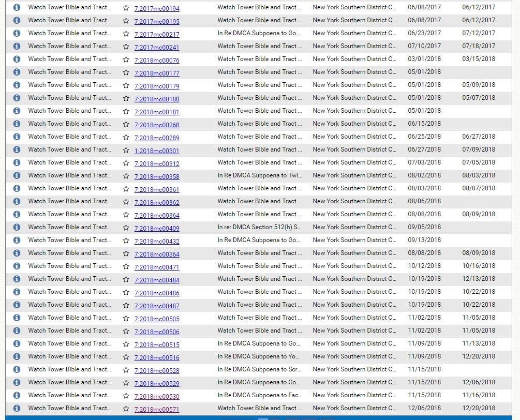The height and width of the screenshot is (420, 520).
Task: Select closed date 12/13/2018
Action: point(479,278)
